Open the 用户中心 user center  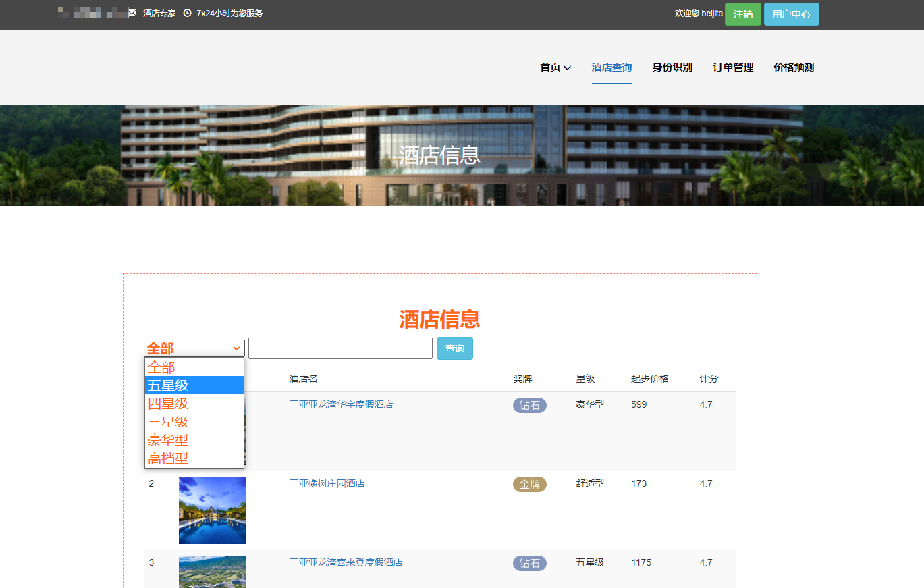(x=792, y=14)
